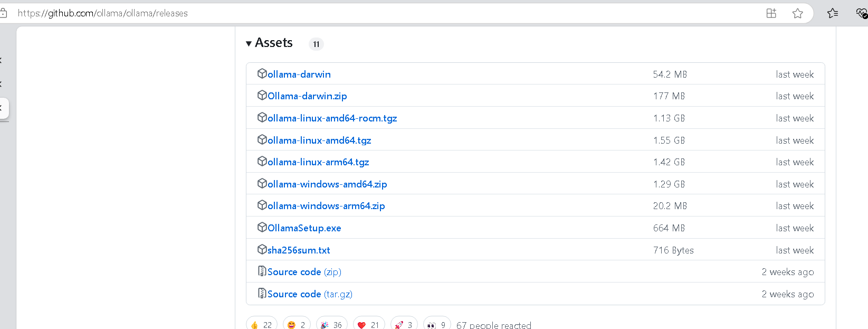Download Ollama-darwin.zip asset

tap(307, 96)
